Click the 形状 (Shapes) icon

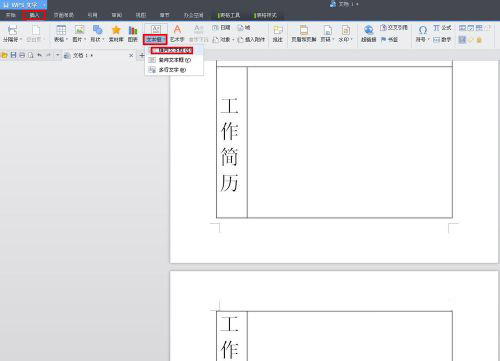pos(97,30)
